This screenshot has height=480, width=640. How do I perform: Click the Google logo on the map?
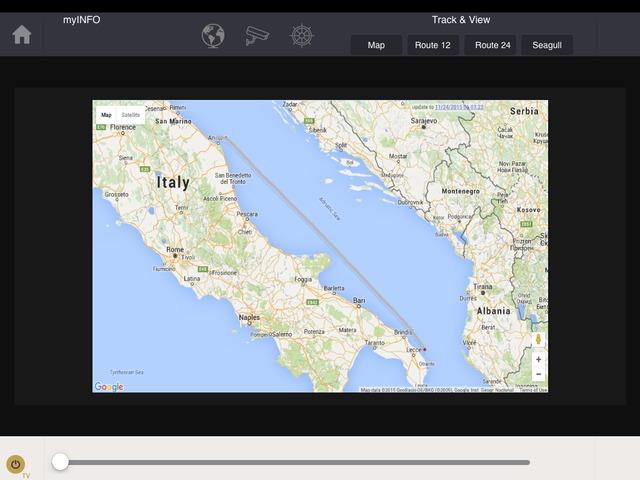[x=109, y=386]
